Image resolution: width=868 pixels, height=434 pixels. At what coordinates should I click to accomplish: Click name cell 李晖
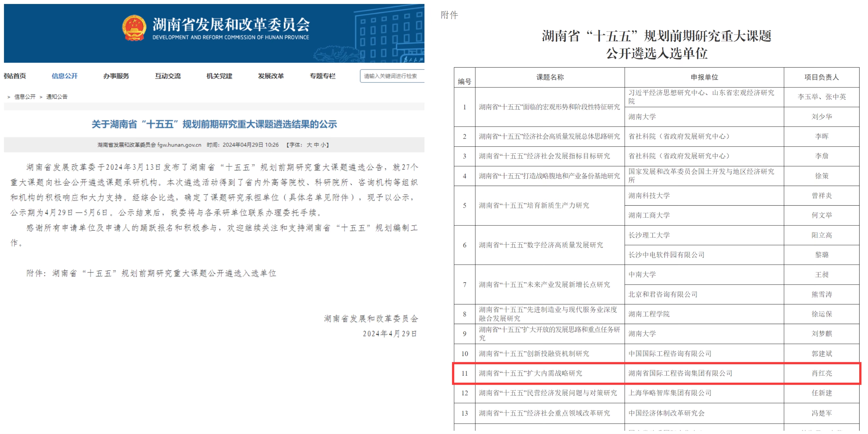coord(821,136)
